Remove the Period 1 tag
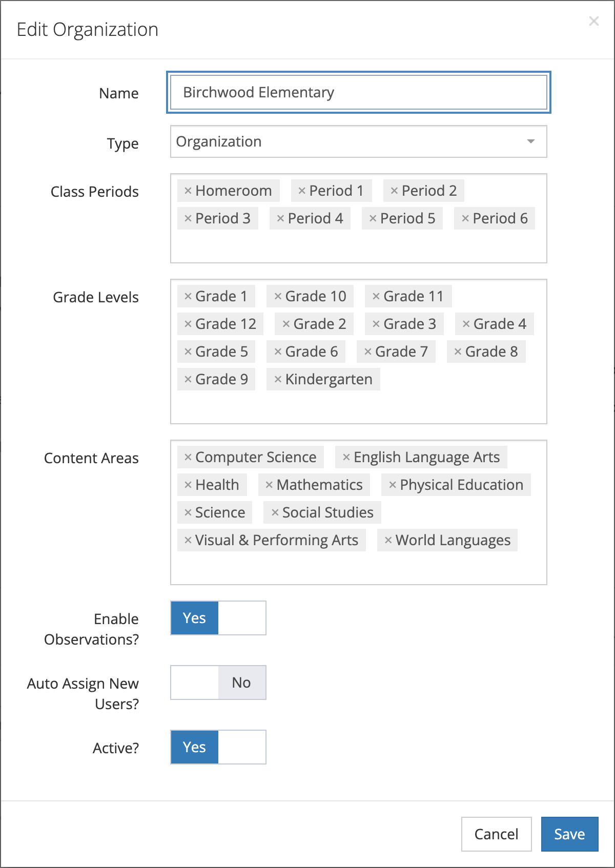615x868 pixels. click(302, 191)
